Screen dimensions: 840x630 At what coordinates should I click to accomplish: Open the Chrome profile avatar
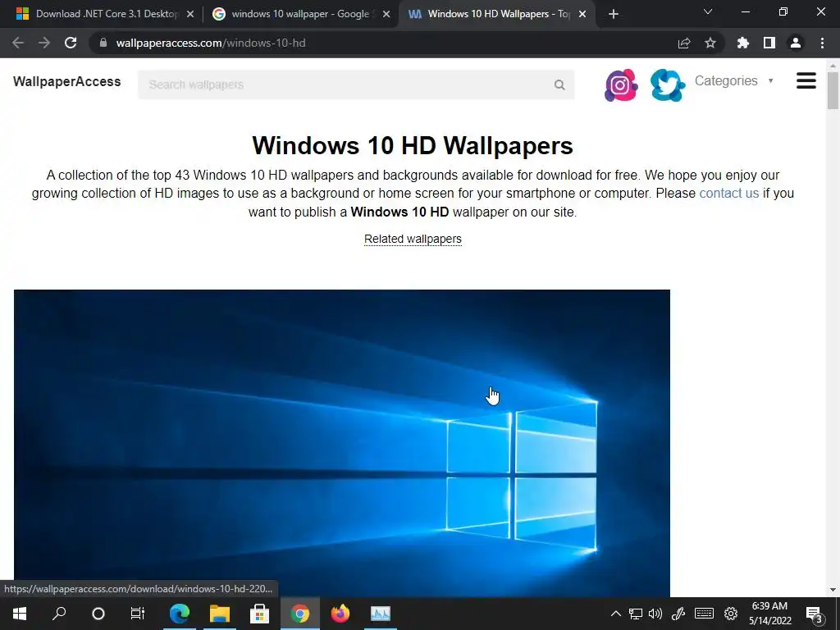click(796, 43)
